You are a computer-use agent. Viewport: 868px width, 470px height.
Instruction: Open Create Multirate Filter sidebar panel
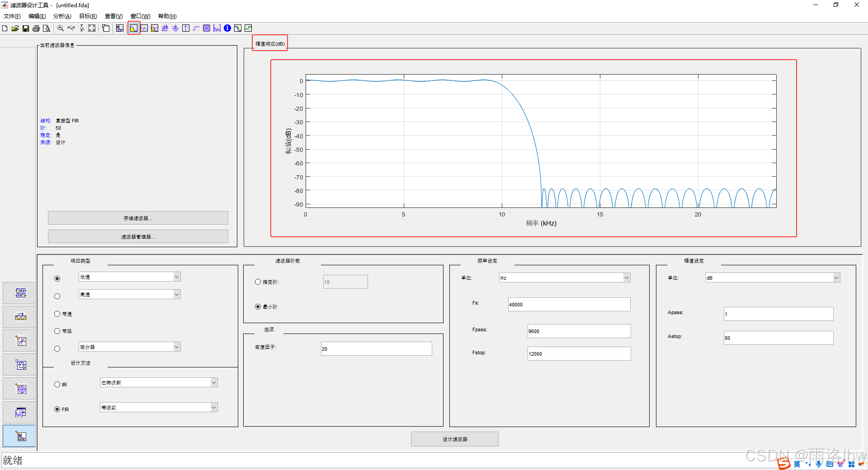[x=19, y=293]
